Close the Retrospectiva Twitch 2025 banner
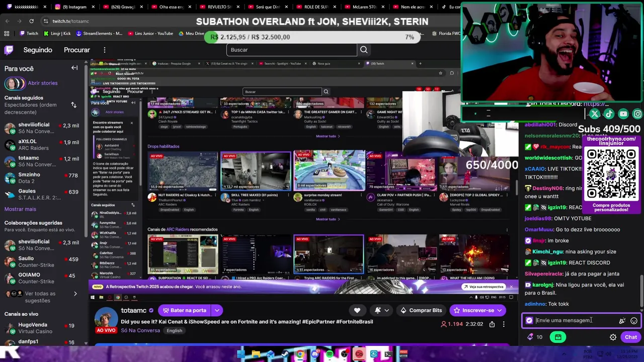Image resolution: width=644 pixels, height=362 pixels. click(x=511, y=287)
